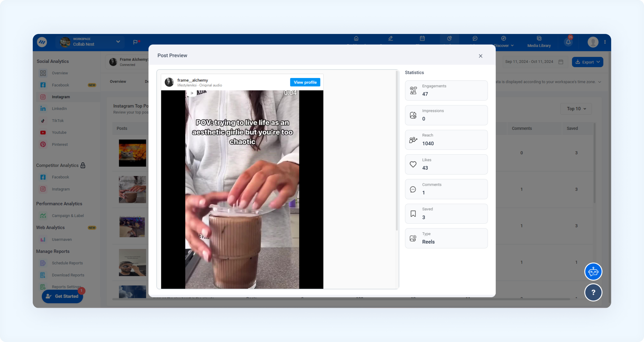Screen dimensions: 644x342
Task: Open the chatbot assistant button
Action: pyautogui.click(x=593, y=272)
